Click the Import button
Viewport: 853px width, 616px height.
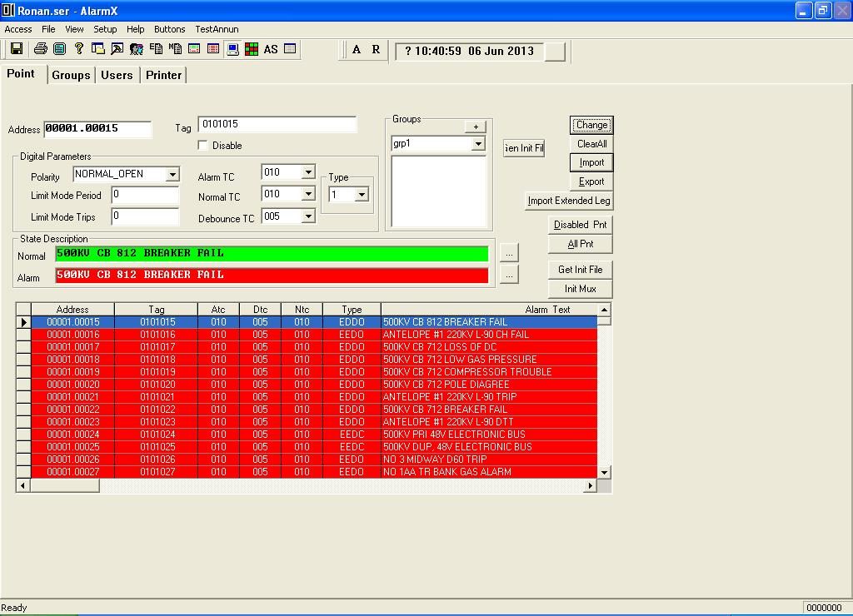click(592, 162)
